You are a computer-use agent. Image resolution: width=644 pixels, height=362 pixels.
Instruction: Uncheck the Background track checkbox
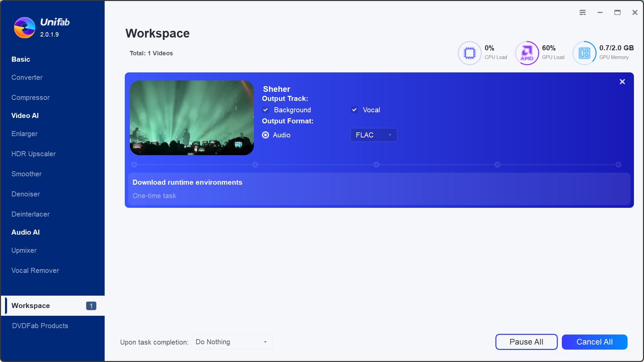coord(266,110)
